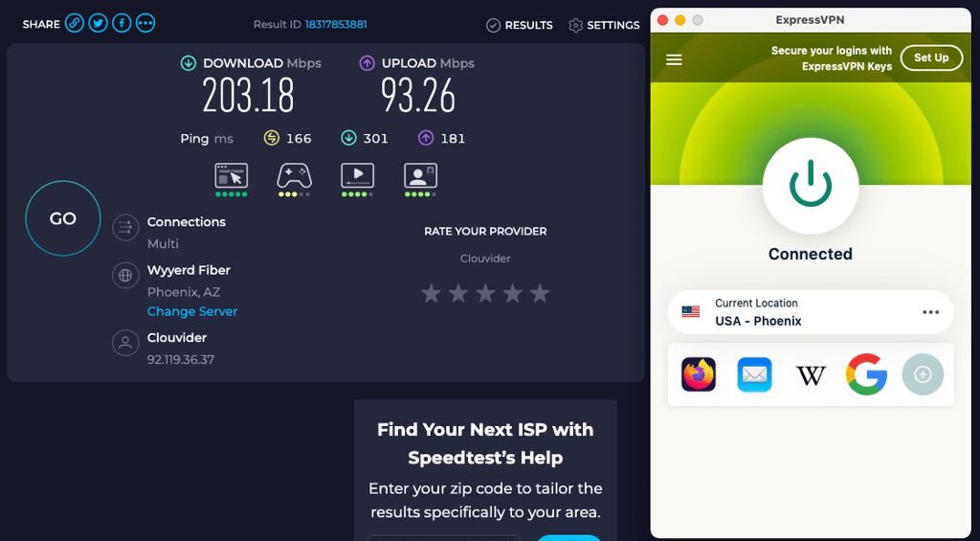Click the upload latency icon
980x541 pixels.
426,138
